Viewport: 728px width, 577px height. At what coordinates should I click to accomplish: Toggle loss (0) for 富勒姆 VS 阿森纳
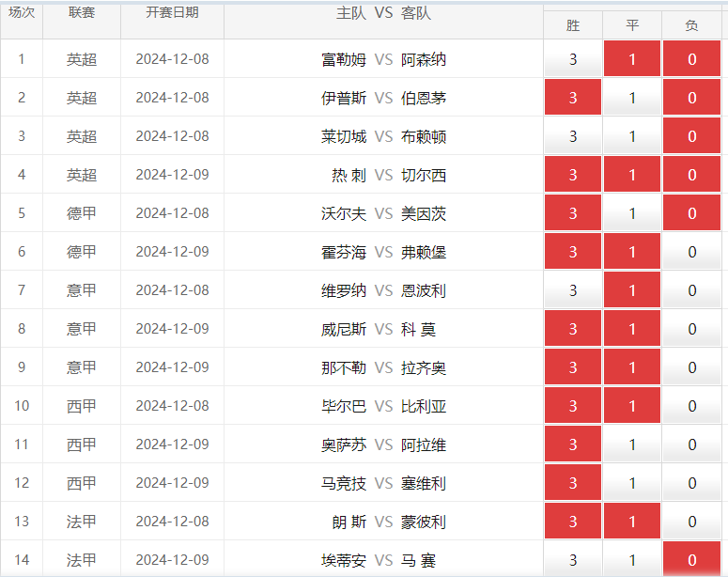pos(691,58)
